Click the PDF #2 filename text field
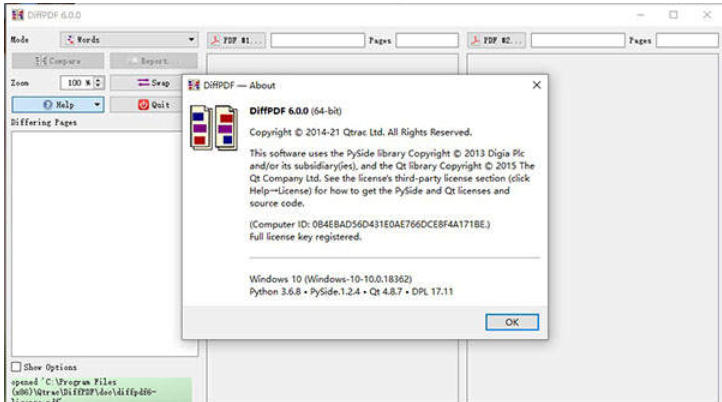This screenshot has height=402, width=722. pos(577,40)
